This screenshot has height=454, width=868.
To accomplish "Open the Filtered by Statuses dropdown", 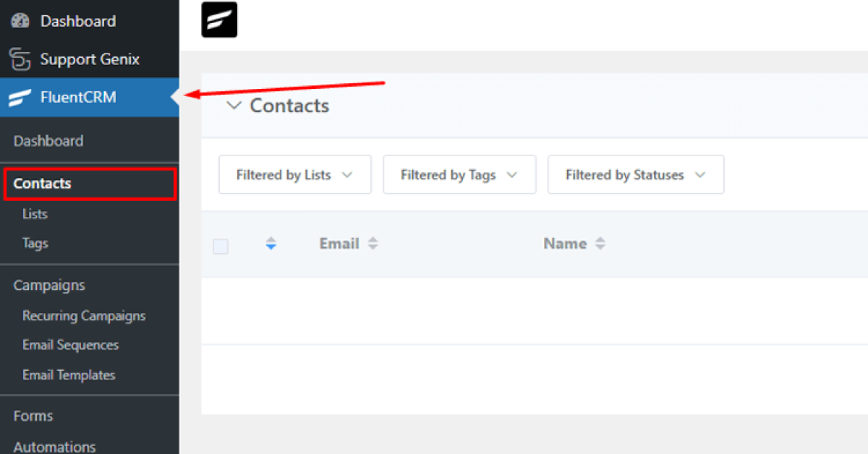I will pyautogui.click(x=635, y=174).
